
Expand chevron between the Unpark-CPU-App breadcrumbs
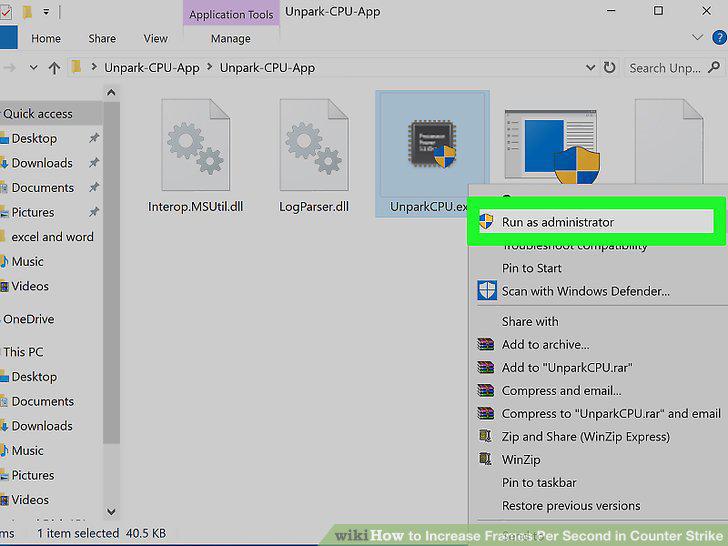click(210, 67)
